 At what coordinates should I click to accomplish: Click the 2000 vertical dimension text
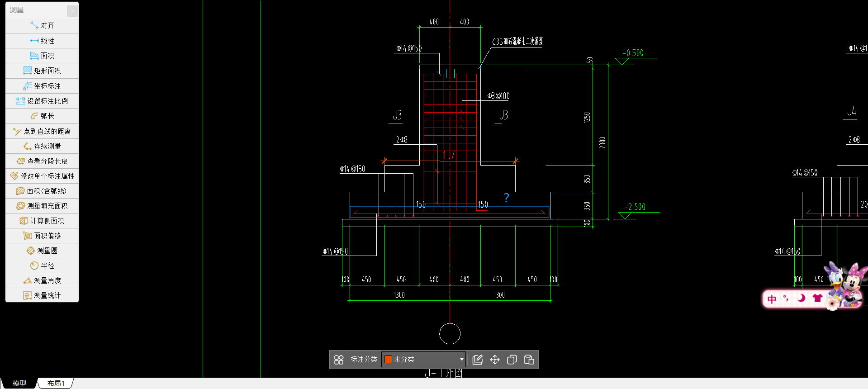click(x=602, y=142)
